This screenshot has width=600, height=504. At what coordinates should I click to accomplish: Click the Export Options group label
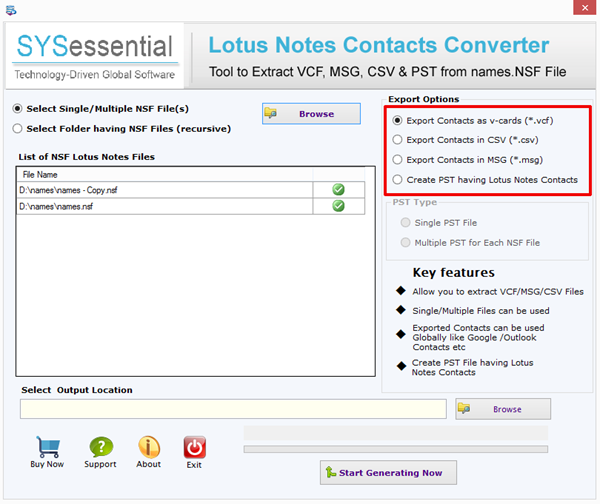point(424,99)
